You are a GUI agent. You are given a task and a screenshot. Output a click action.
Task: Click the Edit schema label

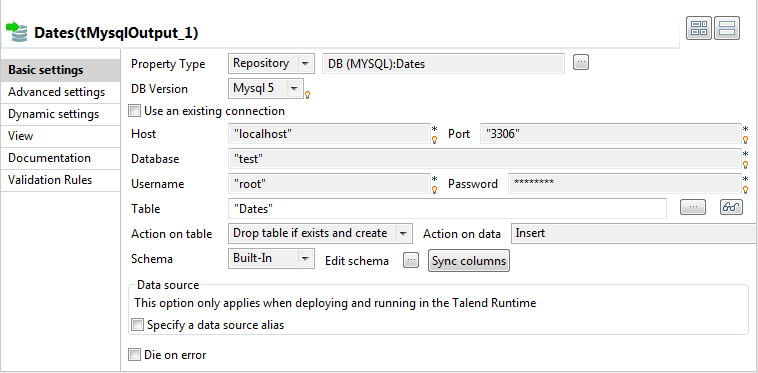(x=357, y=261)
